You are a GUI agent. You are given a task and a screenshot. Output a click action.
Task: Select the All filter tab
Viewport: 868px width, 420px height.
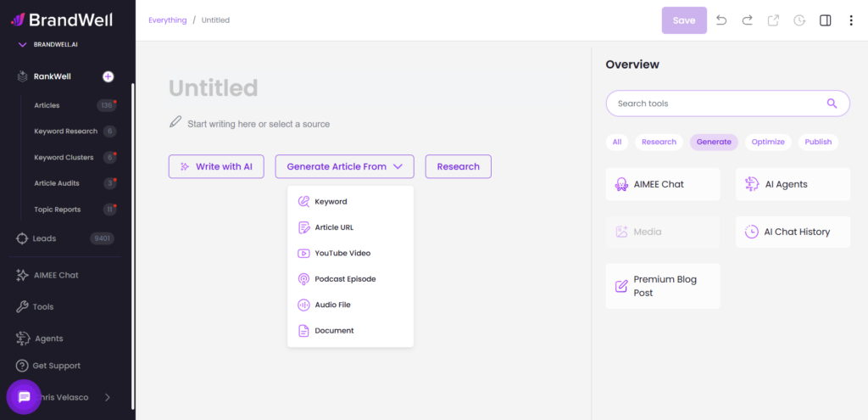click(617, 142)
